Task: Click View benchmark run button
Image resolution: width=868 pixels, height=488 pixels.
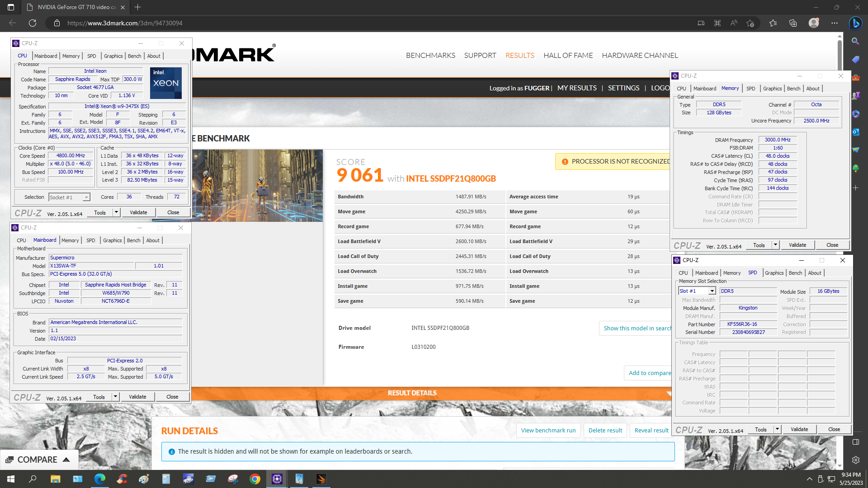Action: (x=548, y=430)
